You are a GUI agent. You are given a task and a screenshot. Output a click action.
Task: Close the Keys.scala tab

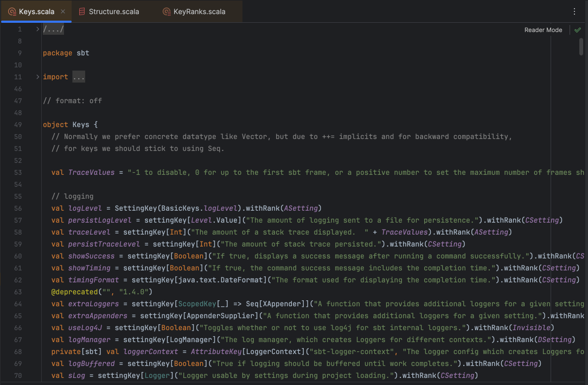63,11
